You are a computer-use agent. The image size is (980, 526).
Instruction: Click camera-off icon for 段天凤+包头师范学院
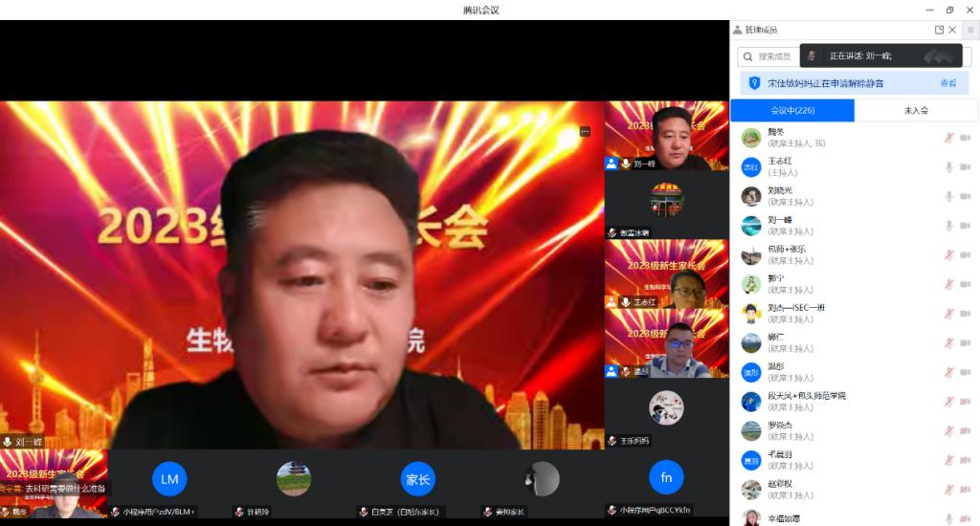(x=965, y=402)
